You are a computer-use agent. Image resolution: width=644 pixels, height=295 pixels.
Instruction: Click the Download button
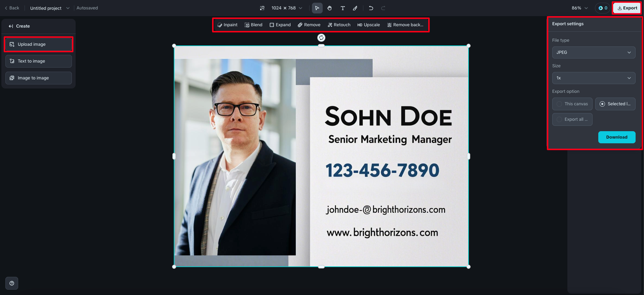pos(617,137)
